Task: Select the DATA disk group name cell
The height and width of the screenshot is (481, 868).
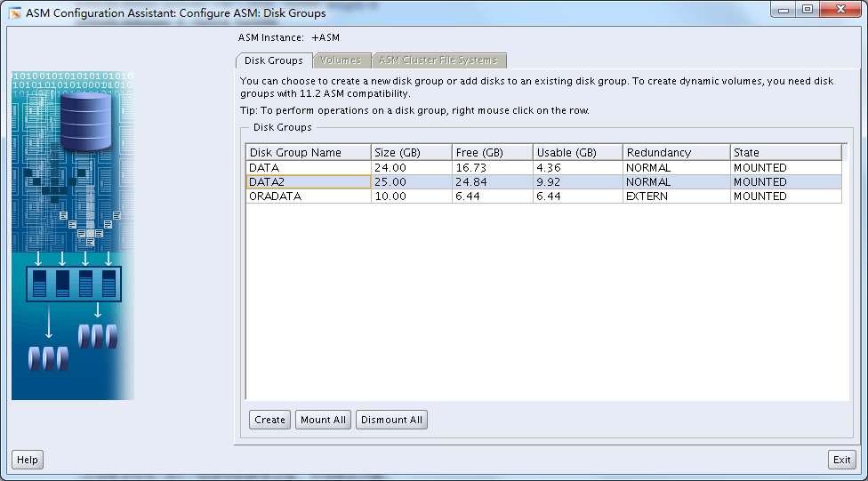Action: pyautogui.click(x=309, y=168)
